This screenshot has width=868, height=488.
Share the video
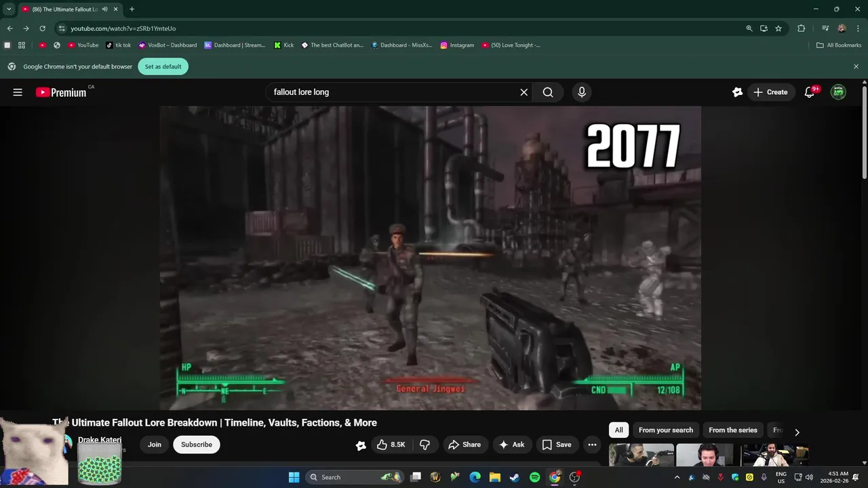click(465, 445)
